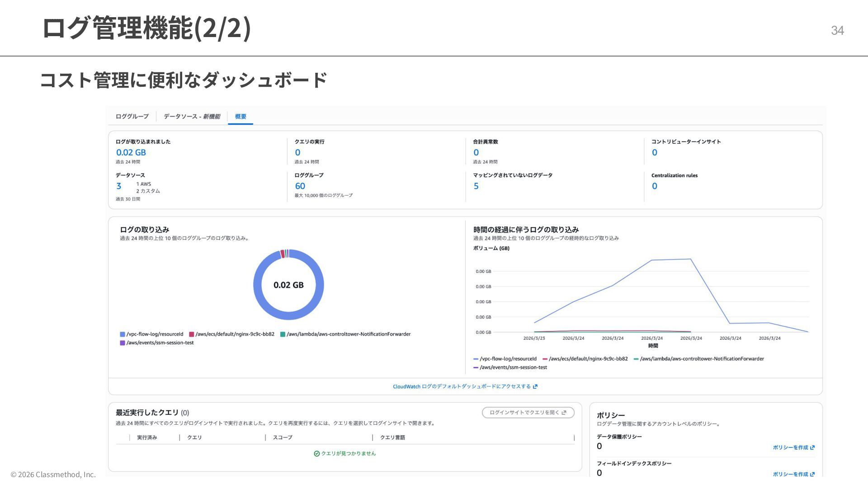Sort by クエリ言語 column header
Screen dimensions: 868x488
(392, 437)
